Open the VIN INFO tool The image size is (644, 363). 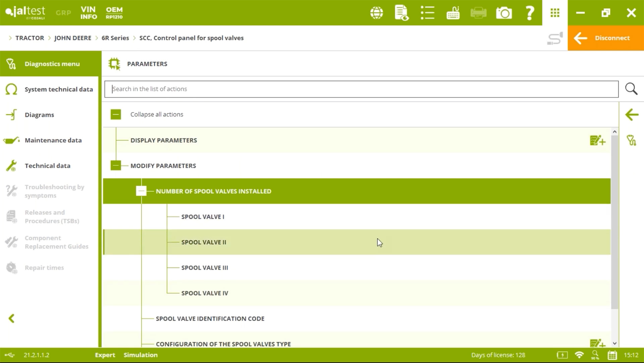[x=89, y=13]
